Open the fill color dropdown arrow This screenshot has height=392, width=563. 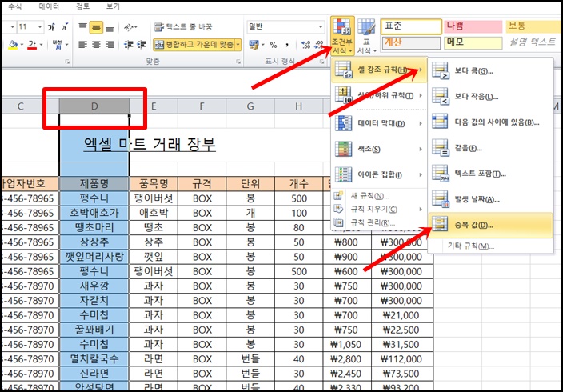pos(22,45)
